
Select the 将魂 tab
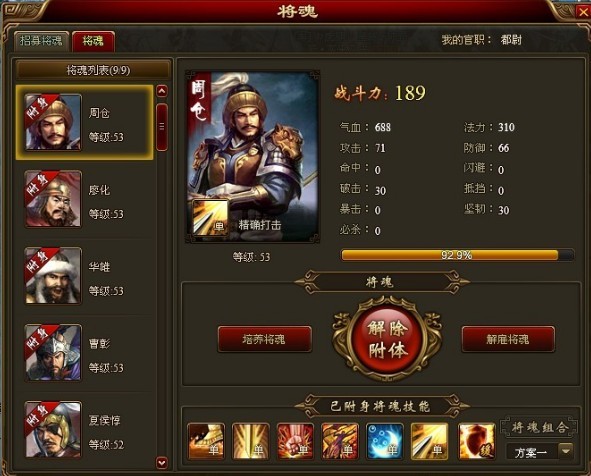tap(93, 41)
